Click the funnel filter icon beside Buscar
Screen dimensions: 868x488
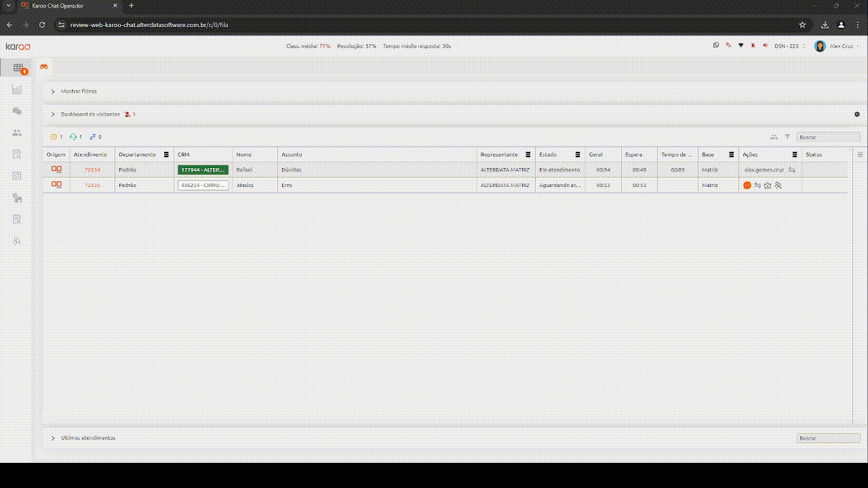pyautogui.click(x=787, y=137)
